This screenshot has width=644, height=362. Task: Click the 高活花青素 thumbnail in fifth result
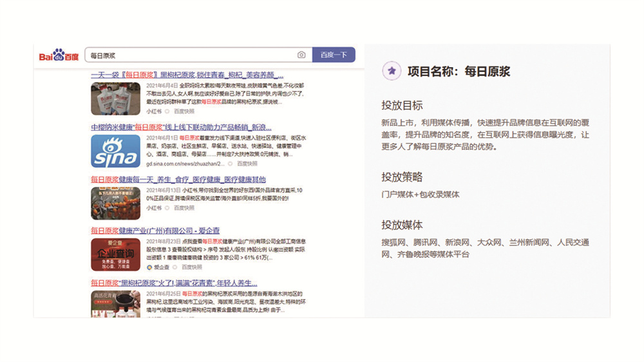(115, 303)
